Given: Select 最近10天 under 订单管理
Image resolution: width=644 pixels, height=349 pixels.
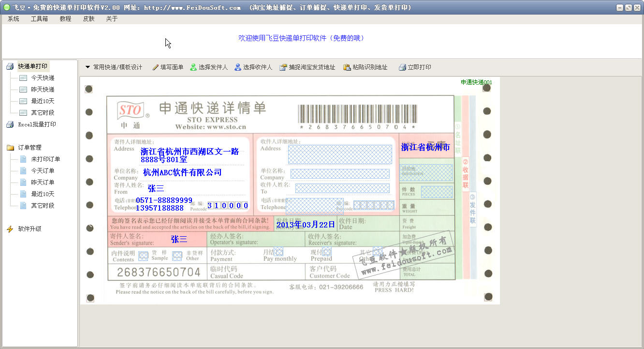Looking at the screenshot, I should pyautogui.click(x=43, y=194).
